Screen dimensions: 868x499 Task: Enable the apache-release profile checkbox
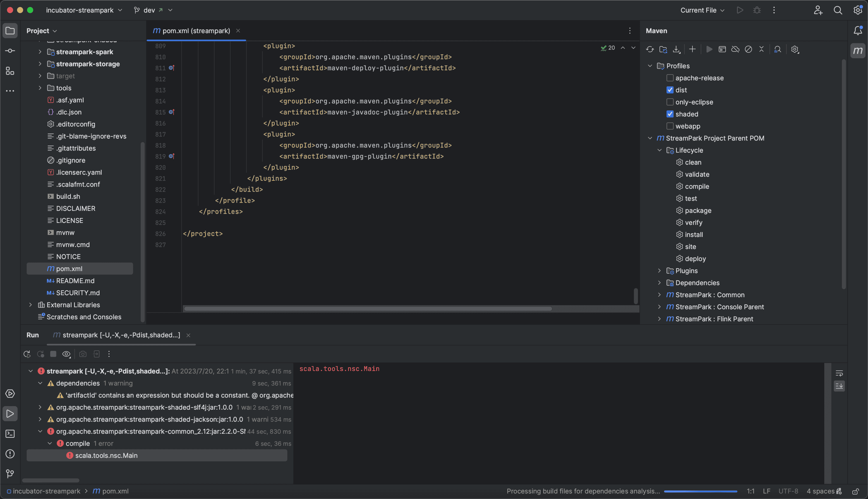click(670, 78)
